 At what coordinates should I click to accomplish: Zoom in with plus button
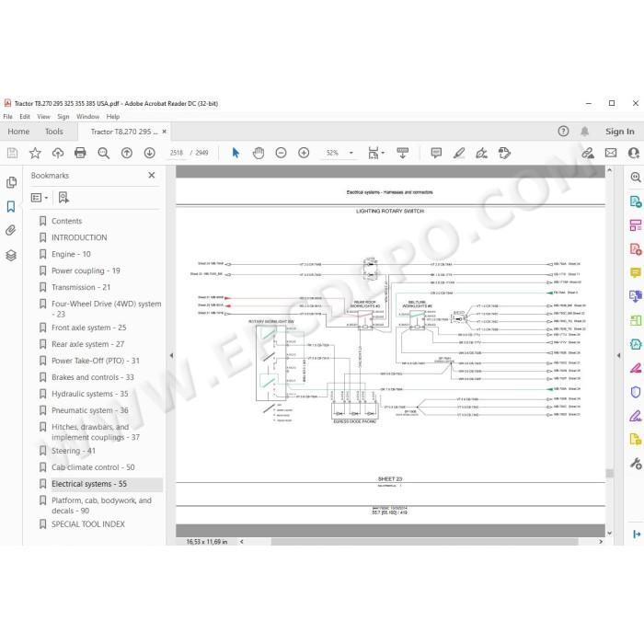[x=304, y=154]
